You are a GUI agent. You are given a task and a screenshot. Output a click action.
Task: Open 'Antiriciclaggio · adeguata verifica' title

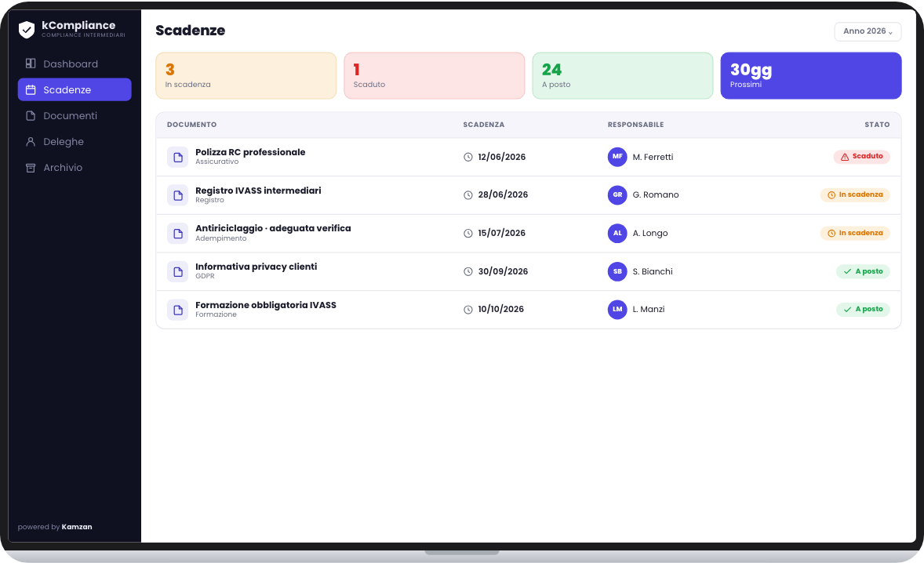(273, 228)
